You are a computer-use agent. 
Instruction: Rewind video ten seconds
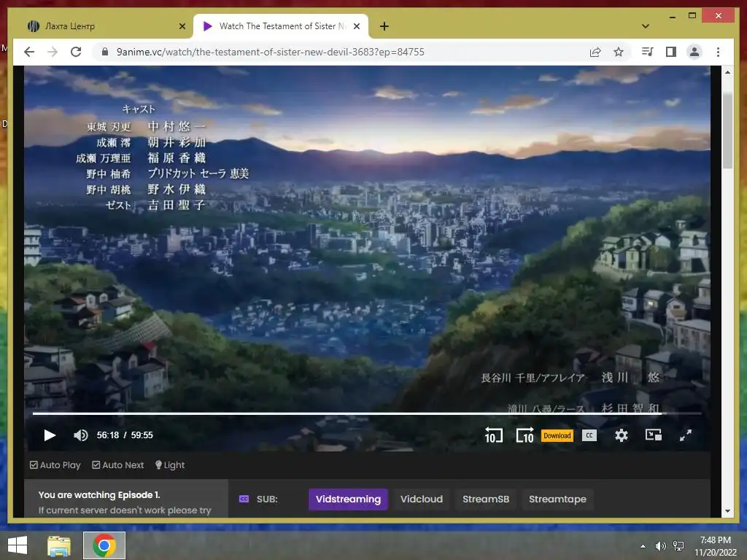pos(494,435)
